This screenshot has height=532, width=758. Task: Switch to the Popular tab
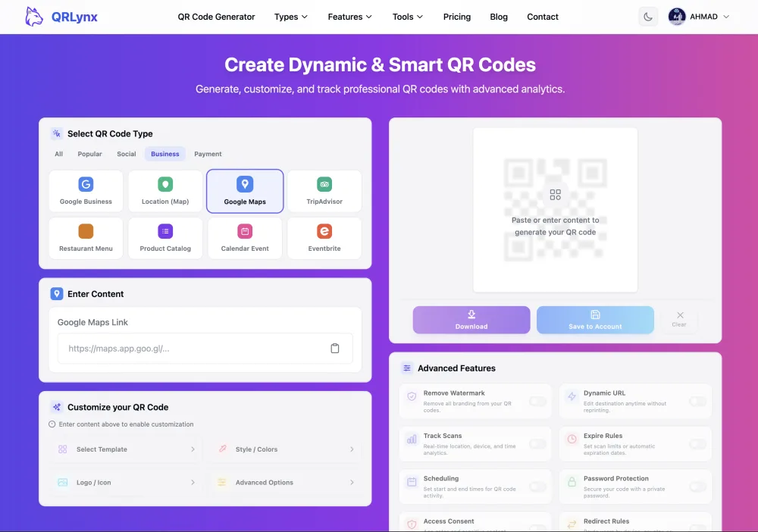click(x=90, y=154)
